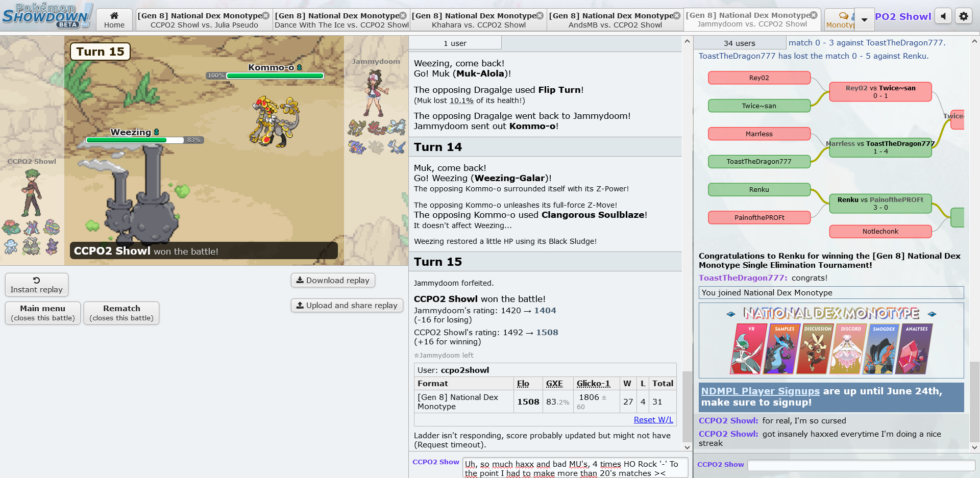The height and width of the screenshot is (478, 980).
Task: Click the GXE column header
Action: tap(554, 383)
